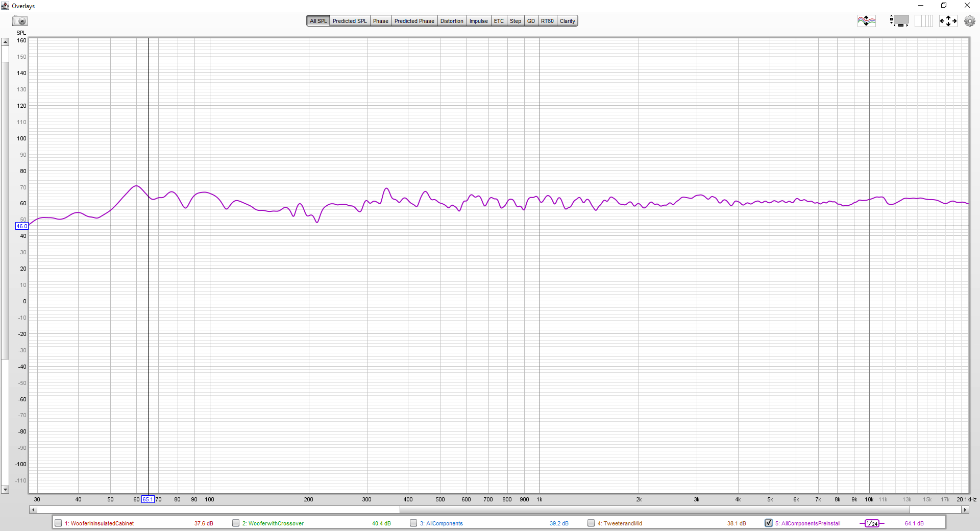
Task: Click the vertical SPL scrollbar thumb
Action: pyautogui.click(x=5, y=210)
